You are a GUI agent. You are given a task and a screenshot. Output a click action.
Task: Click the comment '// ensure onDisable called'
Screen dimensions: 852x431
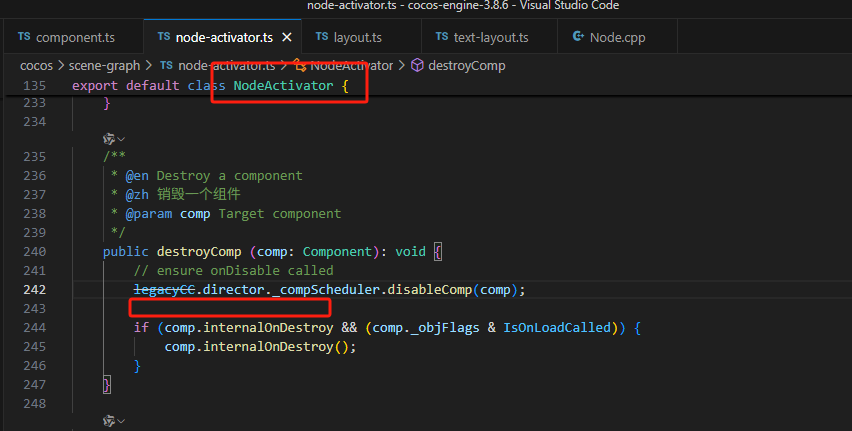click(x=234, y=271)
